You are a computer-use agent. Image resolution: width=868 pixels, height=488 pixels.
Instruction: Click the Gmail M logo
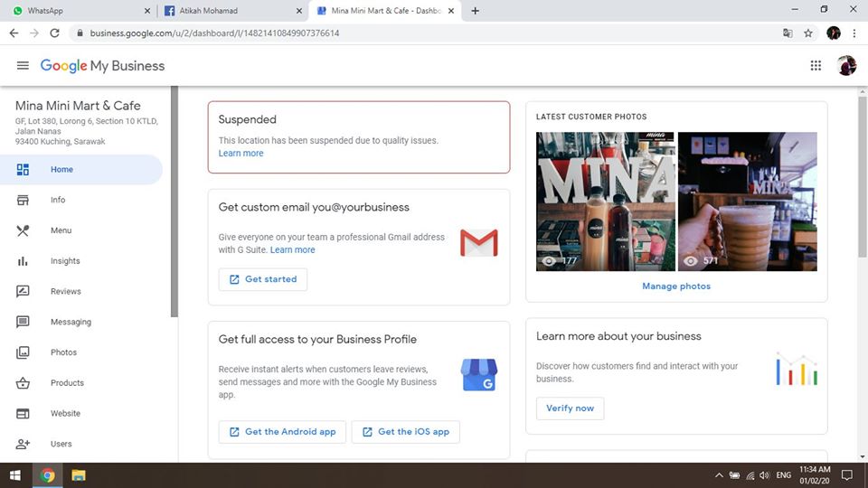pos(479,243)
